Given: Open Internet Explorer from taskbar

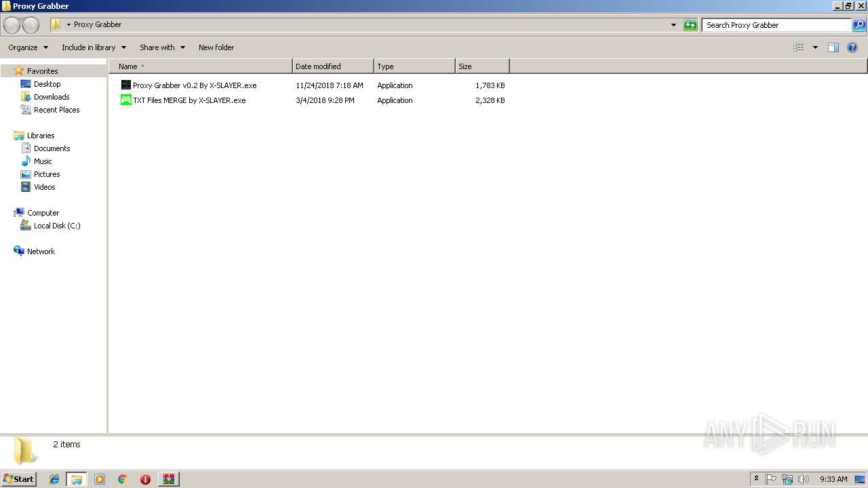Looking at the screenshot, I should point(54,479).
